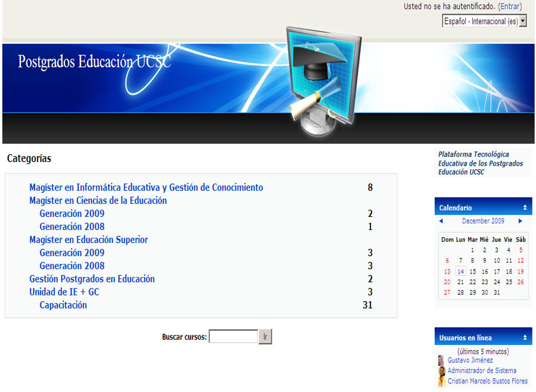
Task: Open Generación 2008 under Ciencias de la Educación
Action: pos(72,226)
